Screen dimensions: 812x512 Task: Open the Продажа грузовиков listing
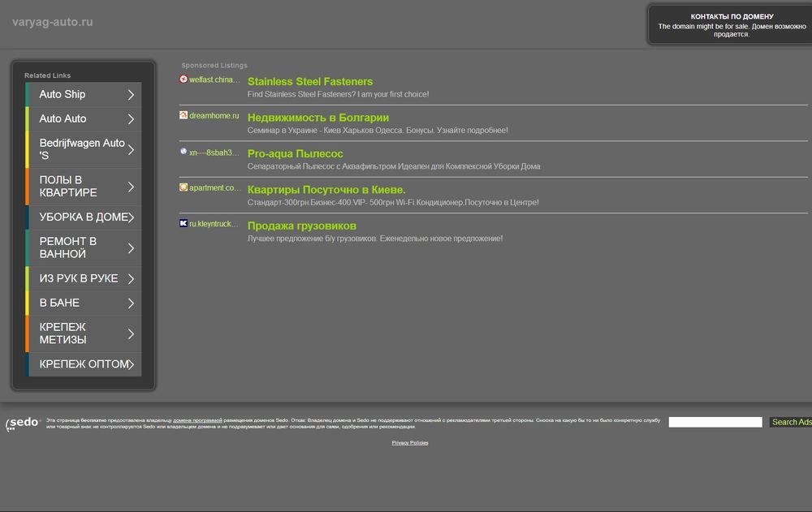click(x=302, y=226)
